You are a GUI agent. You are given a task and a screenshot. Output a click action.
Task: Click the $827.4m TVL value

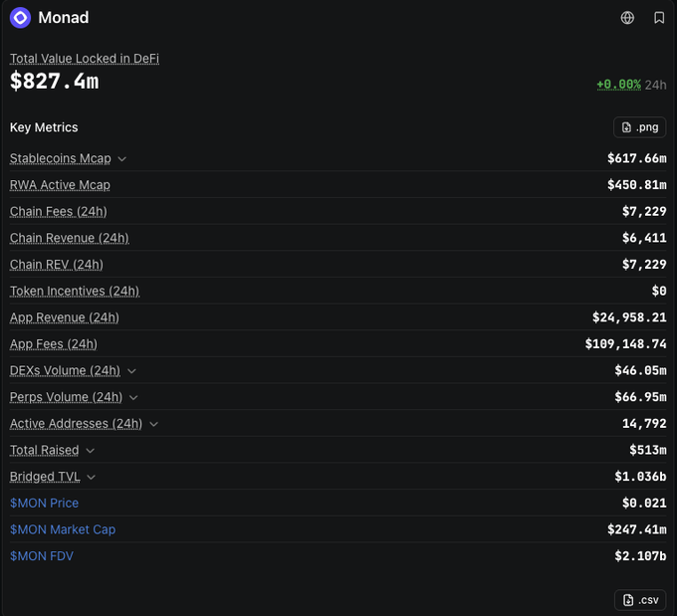point(55,82)
